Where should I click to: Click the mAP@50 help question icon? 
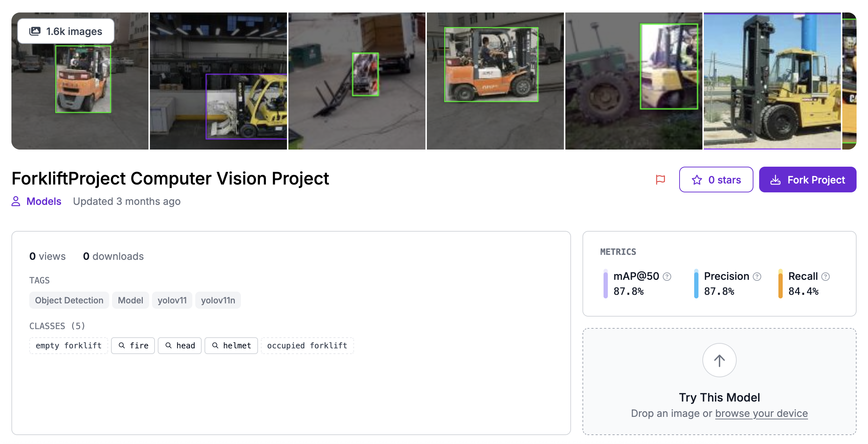(x=667, y=277)
